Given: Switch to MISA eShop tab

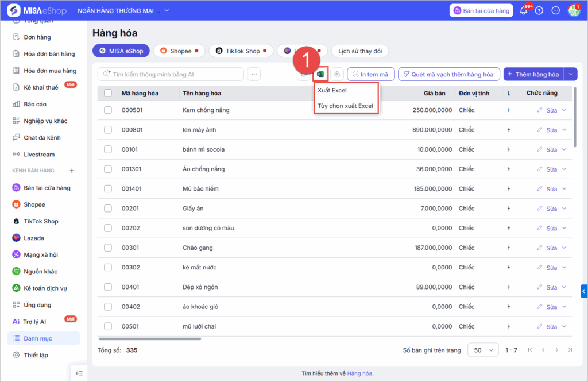Looking at the screenshot, I should pyautogui.click(x=121, y=51).
